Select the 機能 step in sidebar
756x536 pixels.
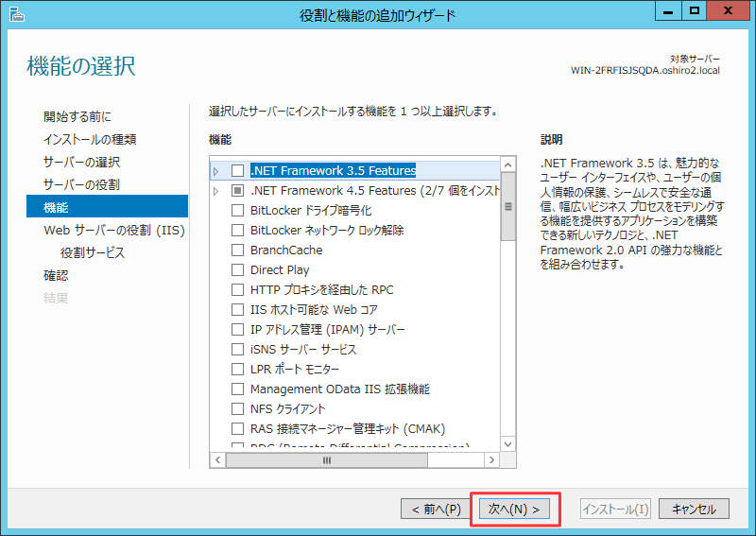pyautogui.click(x=107, y=206)
